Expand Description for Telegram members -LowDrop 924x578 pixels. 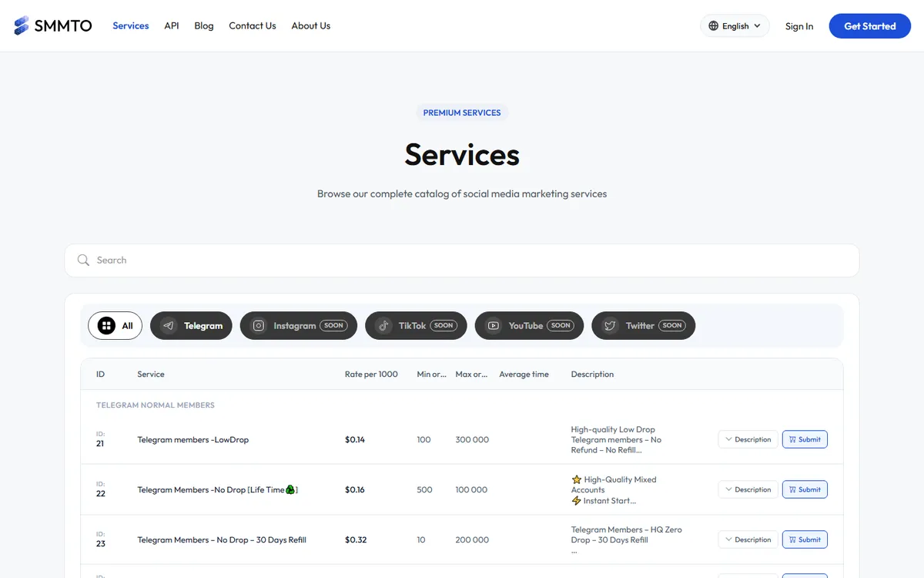click(748, 439)
